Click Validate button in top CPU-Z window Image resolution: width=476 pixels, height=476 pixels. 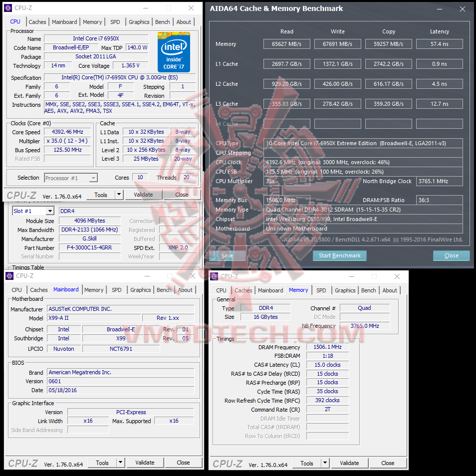coord(143,195)
